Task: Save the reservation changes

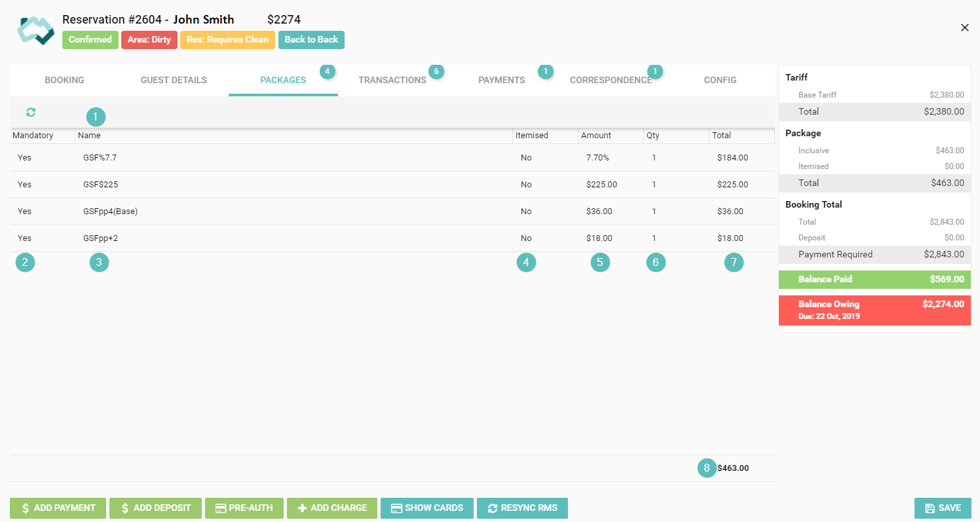Action: coord(943,508)
